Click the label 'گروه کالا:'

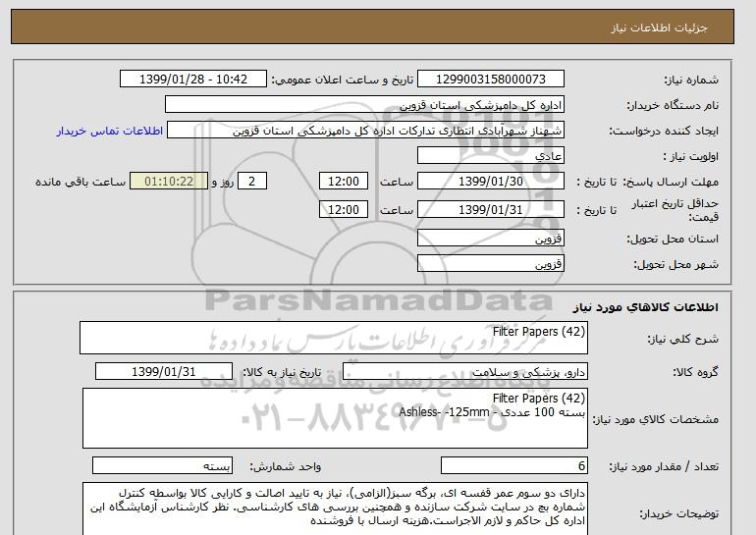pos(696,372)
